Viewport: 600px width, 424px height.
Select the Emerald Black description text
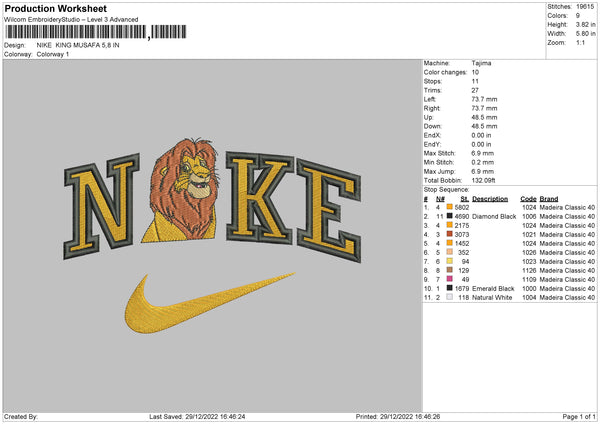[x=493, y=289]
